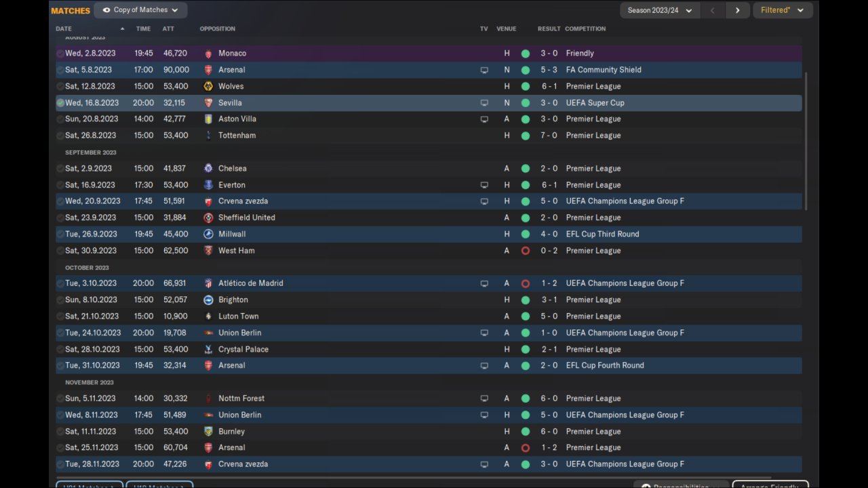Click the Tottenham club crest
The height and width of the screenshot is (488, 868).
208,136
